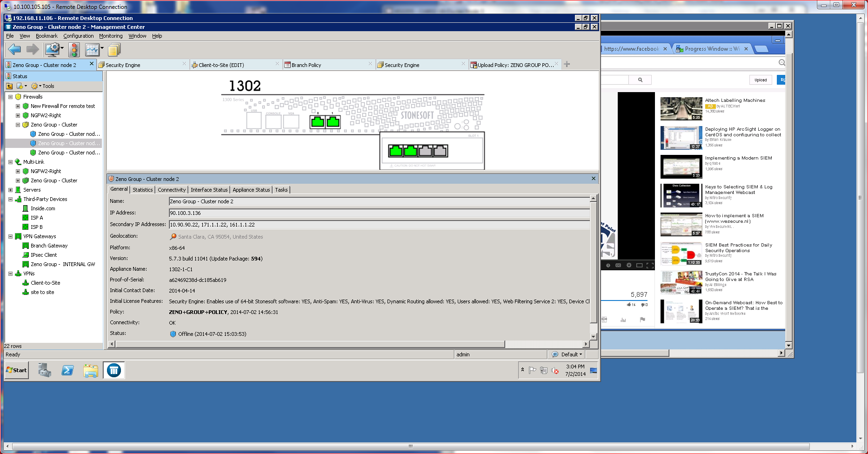The height and width of the screenshot is (454, 868).
Task: Click the IP Address field 90.100.3.136
Action: click(379, 213)
